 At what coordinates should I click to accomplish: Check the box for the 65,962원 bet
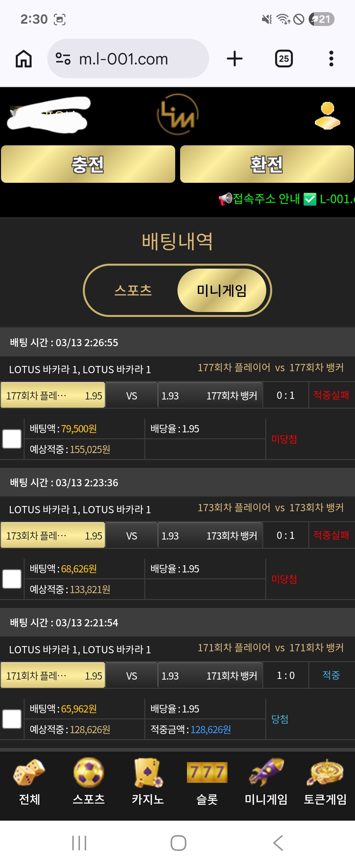(12, 719)
